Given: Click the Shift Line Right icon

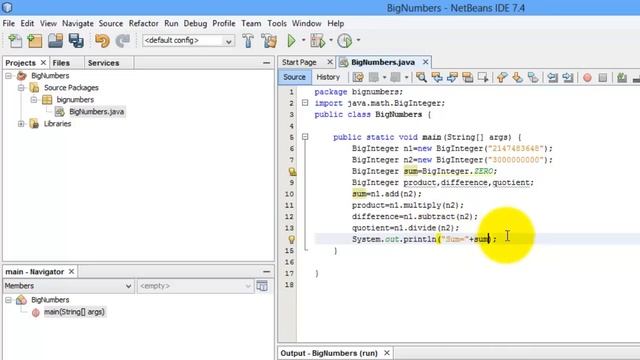Looking at the screenshot, I should tap(568, 77).
